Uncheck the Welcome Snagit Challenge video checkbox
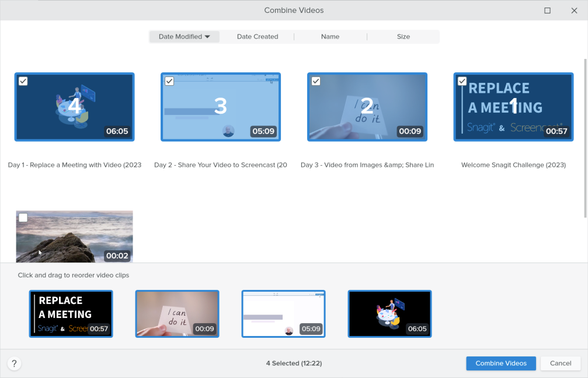The image size is (588, 378). (462, 81)
